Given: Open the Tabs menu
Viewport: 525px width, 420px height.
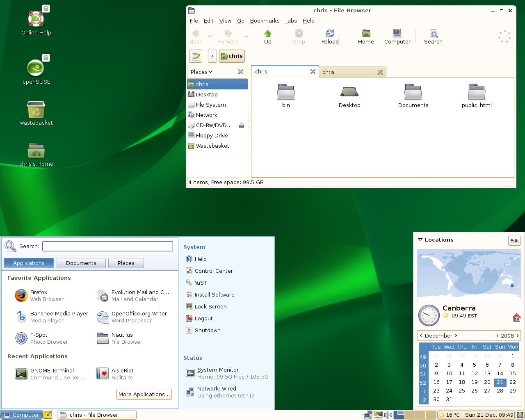Looking at the screenshot, I should click(x=291, y=21).
